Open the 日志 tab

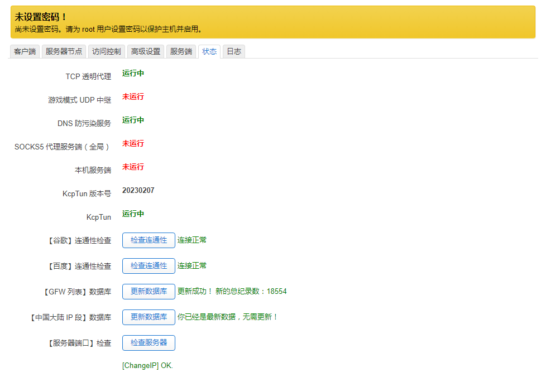[234, 52]
